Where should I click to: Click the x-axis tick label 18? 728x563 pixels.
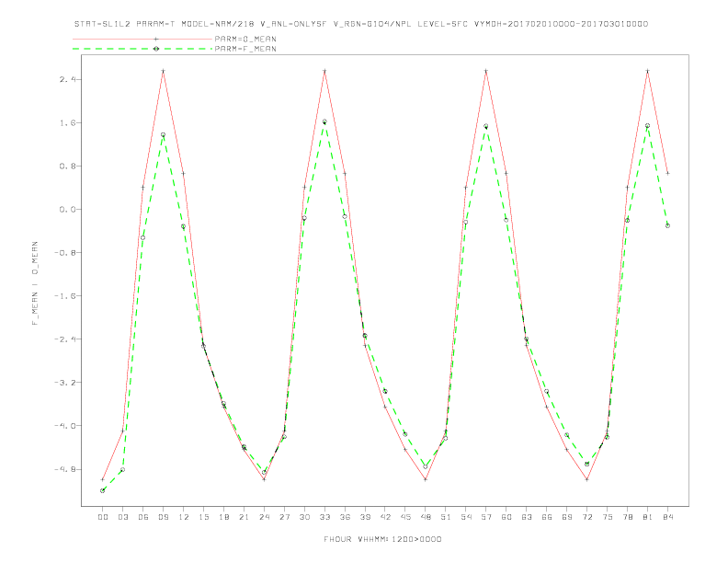pos(223,517)
